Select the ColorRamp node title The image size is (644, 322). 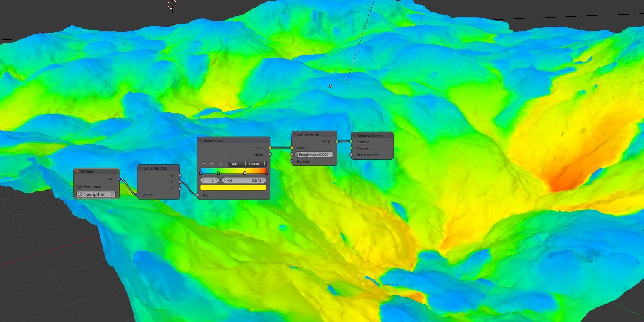(x=213, y=140)
